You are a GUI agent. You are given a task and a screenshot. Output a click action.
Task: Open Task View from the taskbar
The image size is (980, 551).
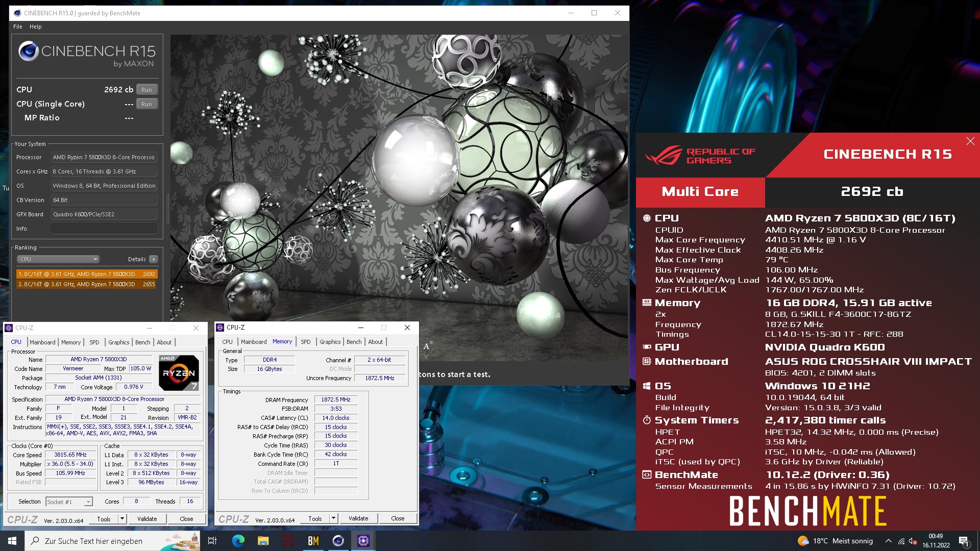(x=212, y=541)
